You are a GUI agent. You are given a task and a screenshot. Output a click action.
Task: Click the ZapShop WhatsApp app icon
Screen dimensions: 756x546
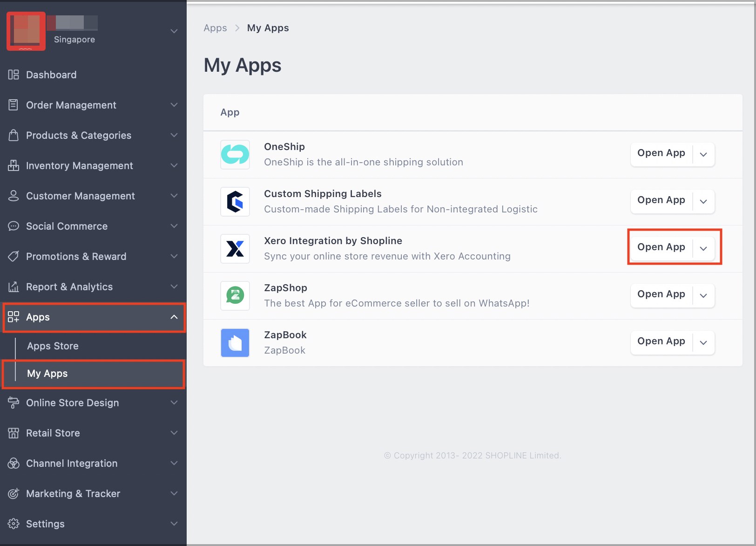pos(235,295)
